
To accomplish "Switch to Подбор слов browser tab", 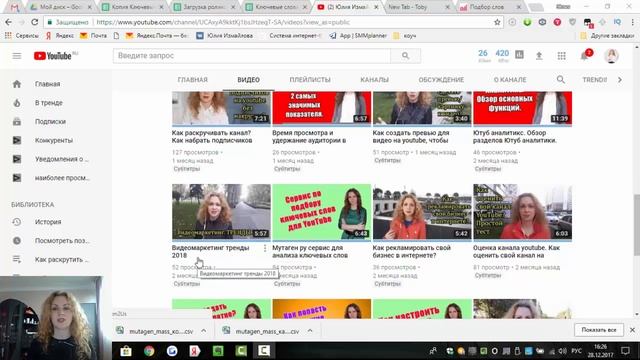I will 489,7.
